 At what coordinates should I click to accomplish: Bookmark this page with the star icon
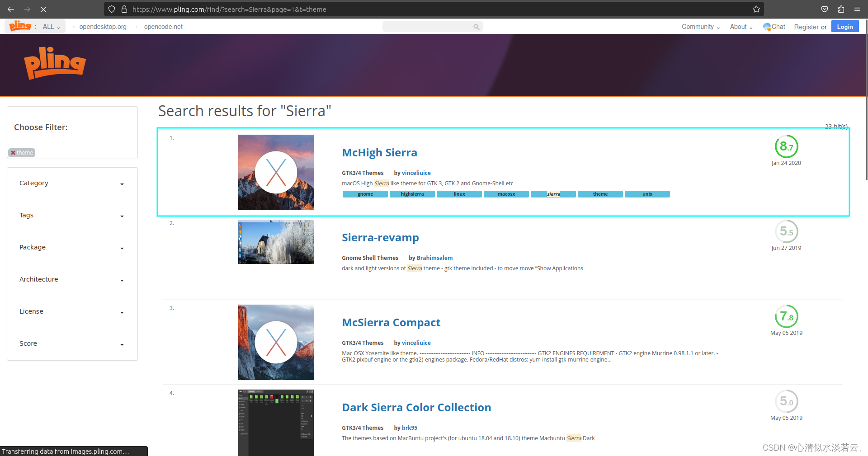[x=756, y=9]
